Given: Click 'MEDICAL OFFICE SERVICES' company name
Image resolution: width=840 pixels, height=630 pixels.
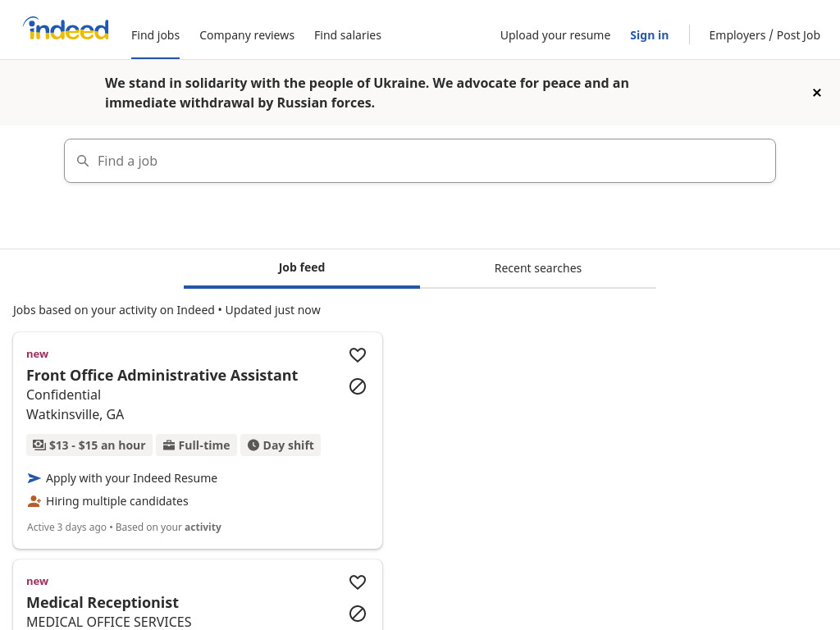Looking at the screenshot, I should (x=109, y=622).
